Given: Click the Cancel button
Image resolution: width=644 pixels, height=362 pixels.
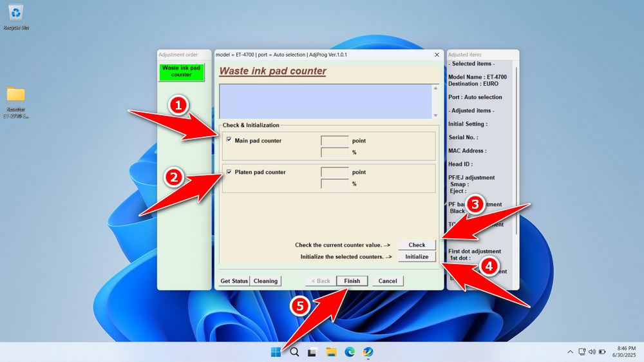Looking at the screenshot, I should pos(388,281).
